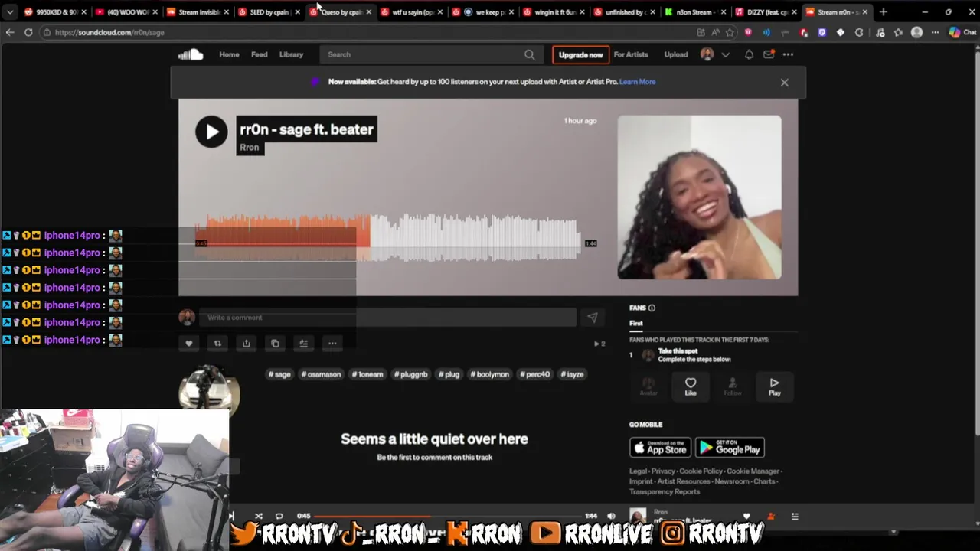
Task: Click the #pluggnb tag
Action: (x=411, y=374)
